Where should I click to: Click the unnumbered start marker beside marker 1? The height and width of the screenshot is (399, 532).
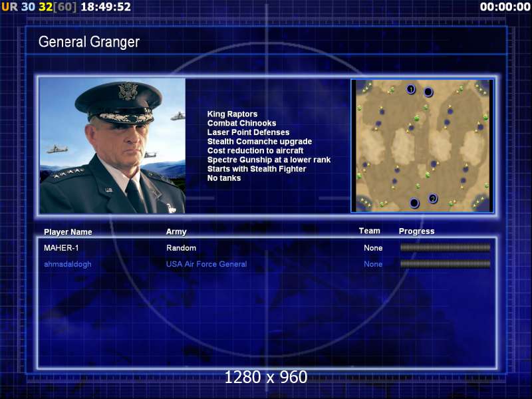click(x=428, y=92)
